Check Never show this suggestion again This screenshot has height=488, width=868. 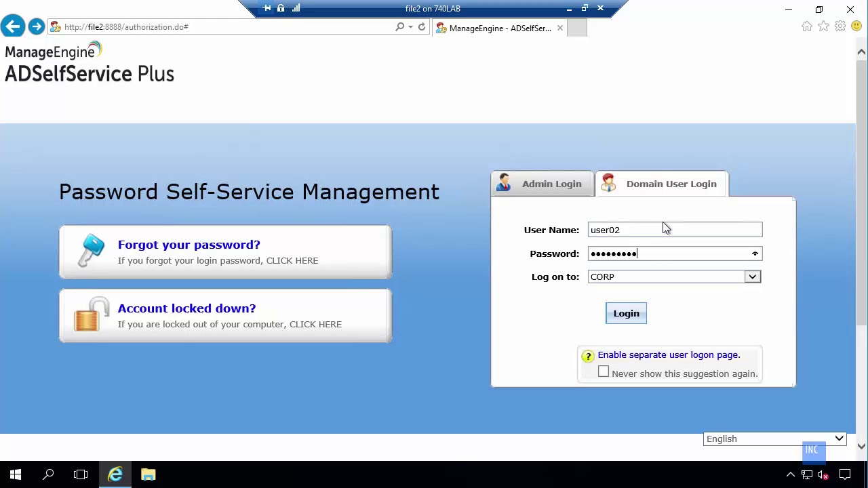[604, 371]
